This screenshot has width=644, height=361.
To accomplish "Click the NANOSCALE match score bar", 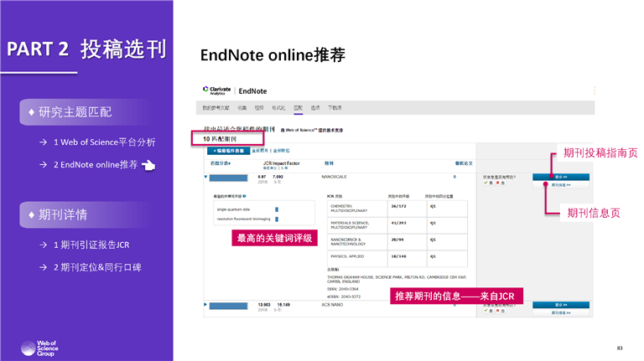I will pyautogui.click(x=228, y=178).
